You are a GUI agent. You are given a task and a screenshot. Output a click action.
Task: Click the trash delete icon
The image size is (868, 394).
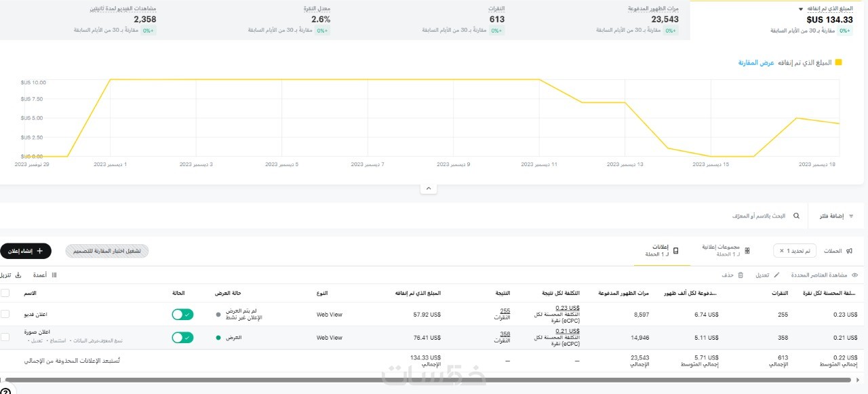tap(741, 275)
